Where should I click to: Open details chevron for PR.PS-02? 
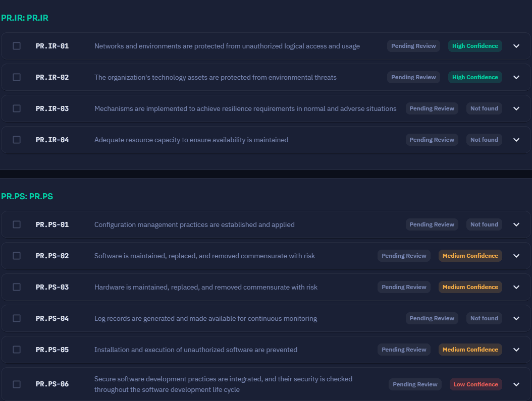[516, 256]
